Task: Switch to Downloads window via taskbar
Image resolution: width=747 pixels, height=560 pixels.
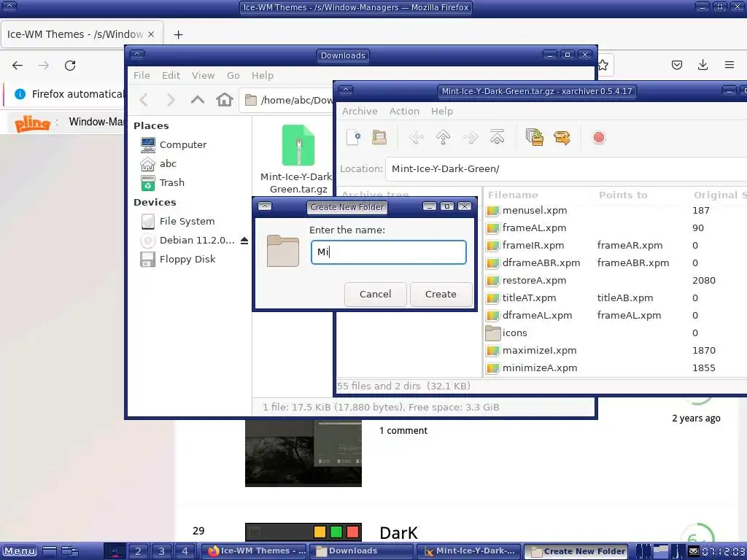Action: tap(360, 551)
